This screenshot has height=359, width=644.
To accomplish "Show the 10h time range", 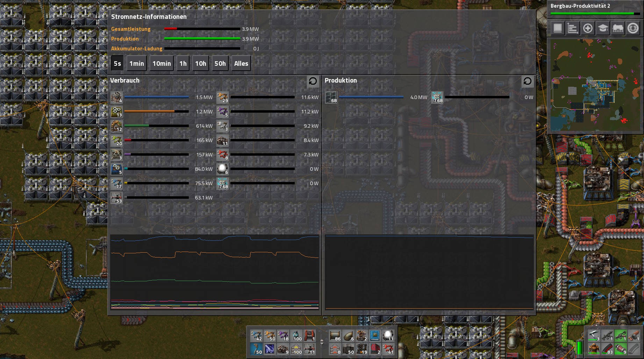I will (x=200, y=63).
